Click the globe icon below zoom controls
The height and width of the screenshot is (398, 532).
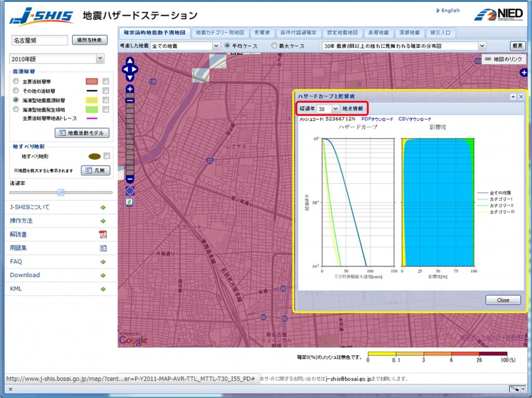(128, 190)
